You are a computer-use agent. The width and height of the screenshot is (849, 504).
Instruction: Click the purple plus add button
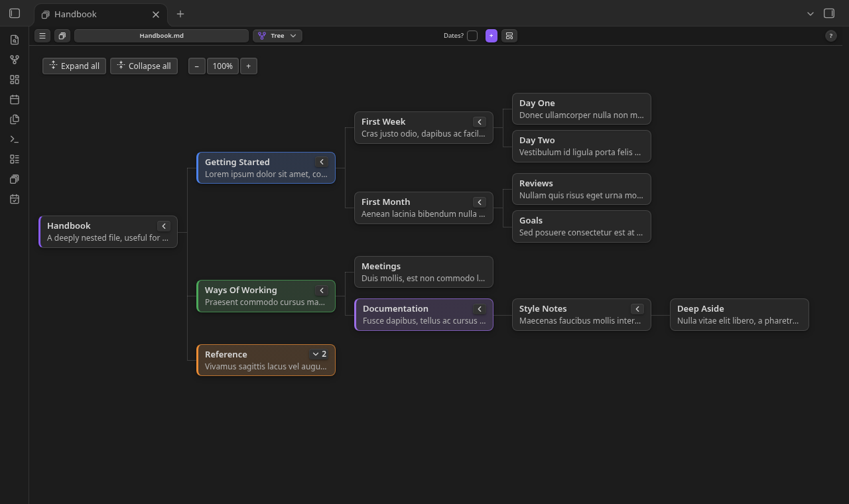click(x=491, y=36)
